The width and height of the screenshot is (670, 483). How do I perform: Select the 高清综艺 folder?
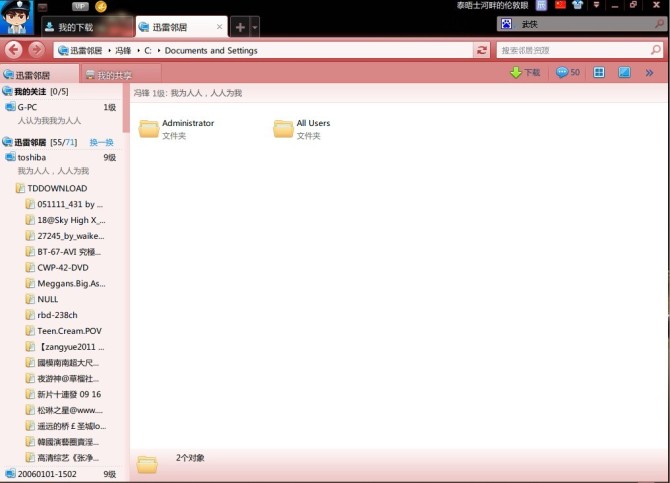[62, 457]
